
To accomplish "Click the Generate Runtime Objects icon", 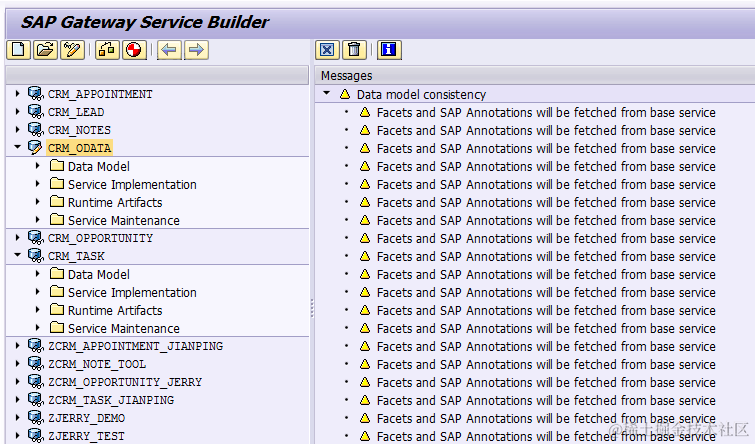I will (134, 50).
